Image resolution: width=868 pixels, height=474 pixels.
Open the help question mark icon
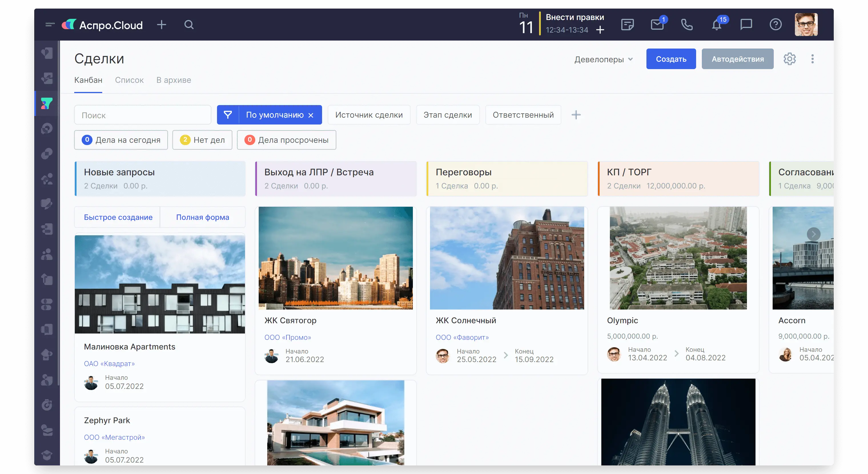tap(776, 25)
